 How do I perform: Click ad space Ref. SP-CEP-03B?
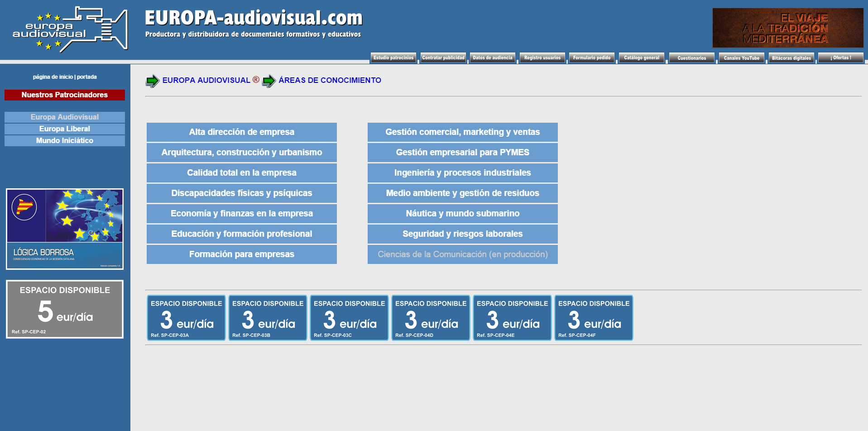pos(268,318)
